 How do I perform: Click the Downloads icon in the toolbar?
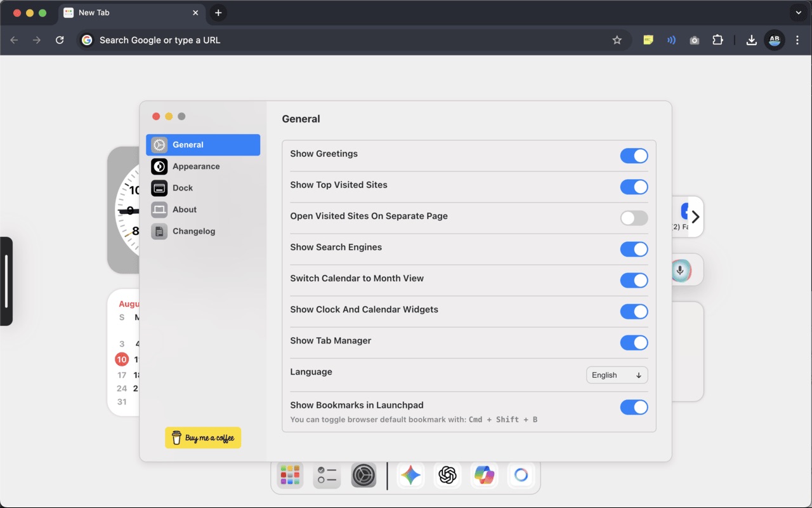[x=751, y=39]
